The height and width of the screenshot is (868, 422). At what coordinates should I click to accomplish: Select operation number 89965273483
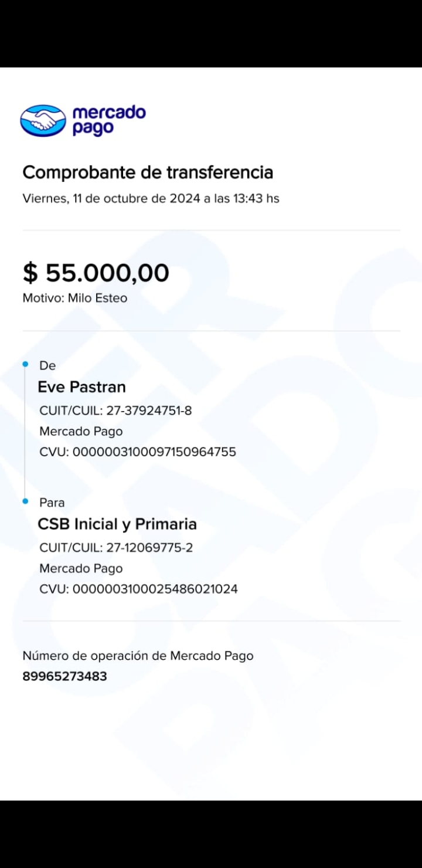pyautogui.click(x=64, y=676)
